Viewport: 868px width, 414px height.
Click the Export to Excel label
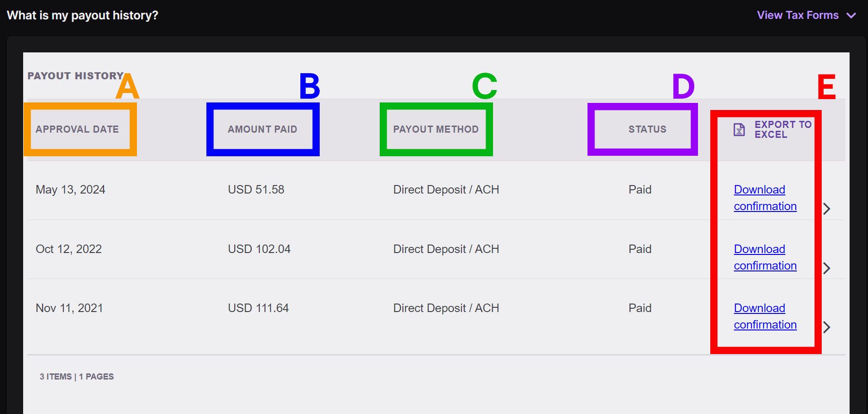coord(783,129)
